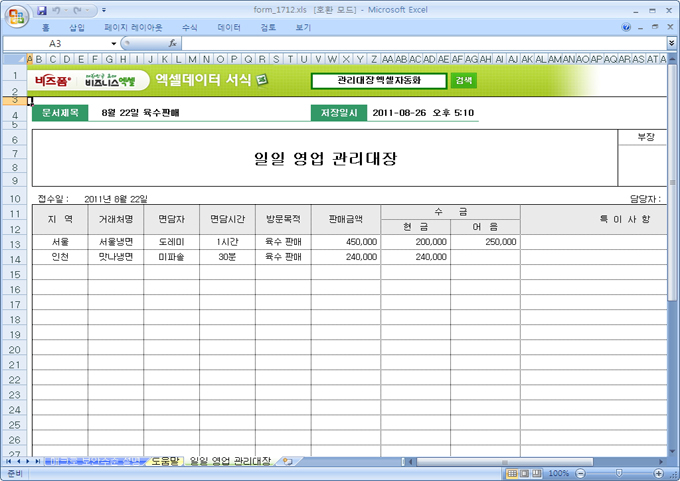This screenshot has height=481, width=680.
Task: Click the insert new worksheet tab icon
Action: pyautogui.click(x=287, y=461)
